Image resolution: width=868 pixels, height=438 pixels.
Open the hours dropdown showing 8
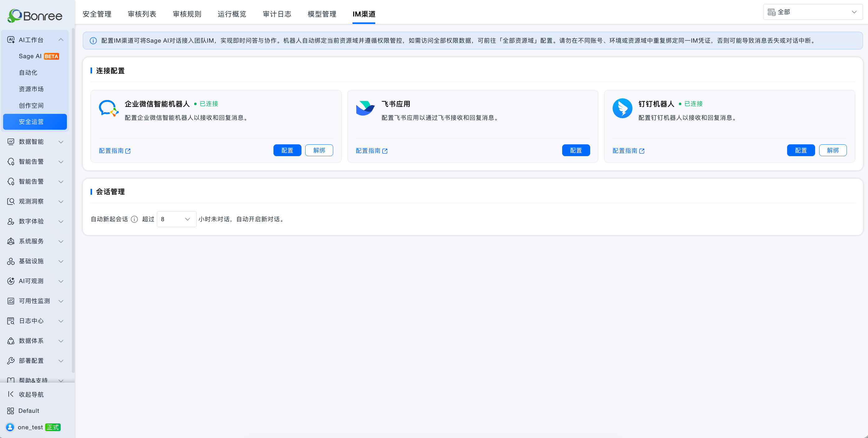click(x=177, y=219)
